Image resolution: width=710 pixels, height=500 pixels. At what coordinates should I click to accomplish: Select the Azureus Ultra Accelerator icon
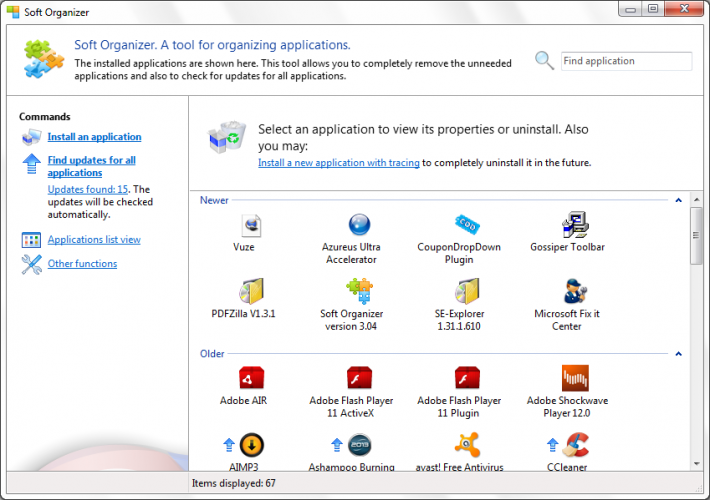[x=359, y=224]
